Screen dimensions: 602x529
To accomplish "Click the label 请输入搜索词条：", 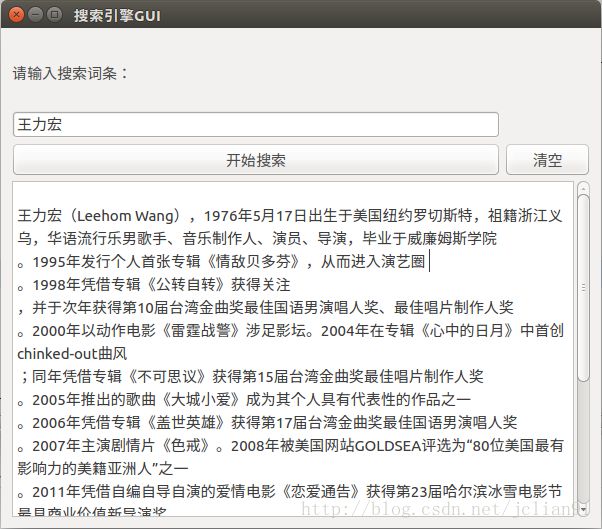I will tap(71, 73).
